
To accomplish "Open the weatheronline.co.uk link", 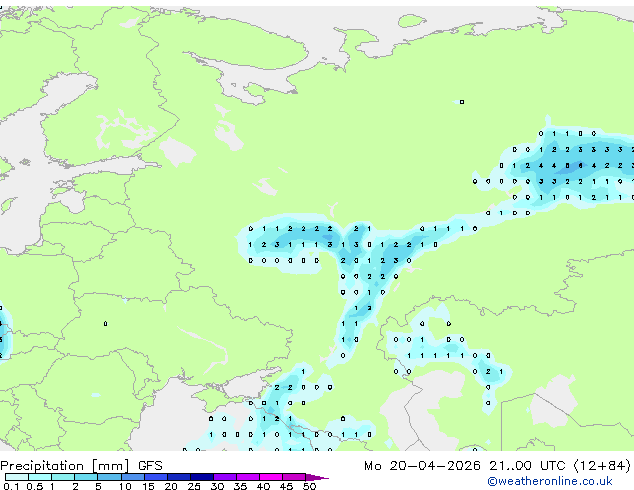I will (550, 481).
